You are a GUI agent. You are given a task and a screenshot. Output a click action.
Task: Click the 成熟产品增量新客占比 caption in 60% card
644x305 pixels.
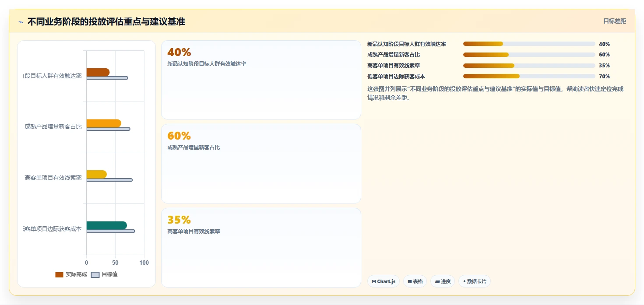point(194,147)
